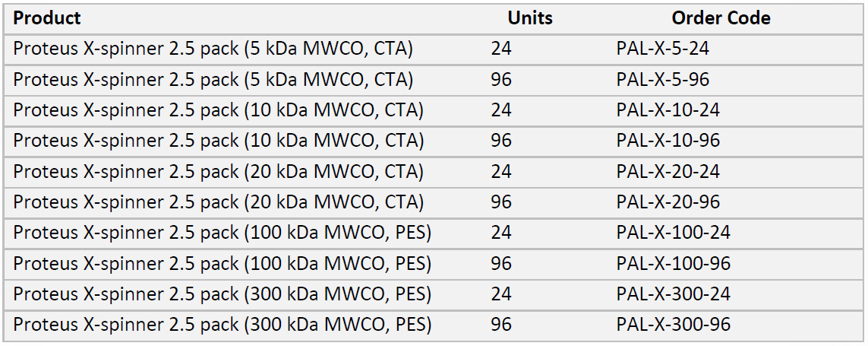Select order code PAL-X-5-24
The image size is (868, 346).
663,49
